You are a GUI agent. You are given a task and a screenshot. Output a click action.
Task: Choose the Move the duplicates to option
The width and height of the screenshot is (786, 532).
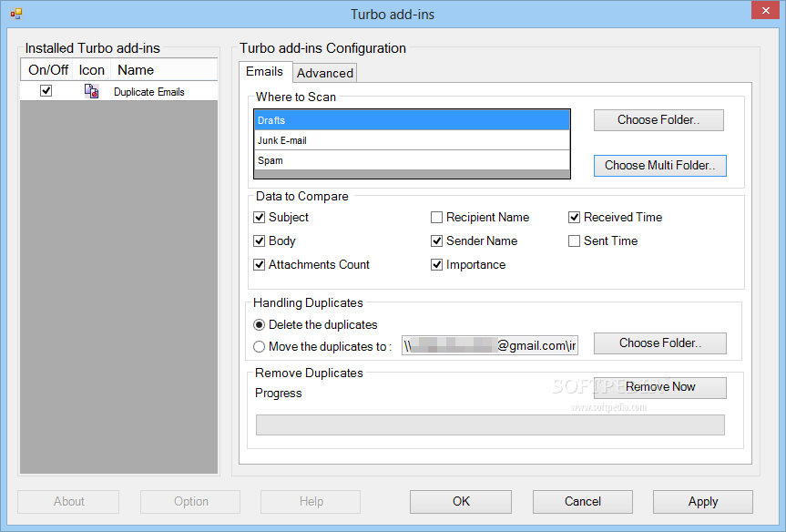tap(260, 346)
